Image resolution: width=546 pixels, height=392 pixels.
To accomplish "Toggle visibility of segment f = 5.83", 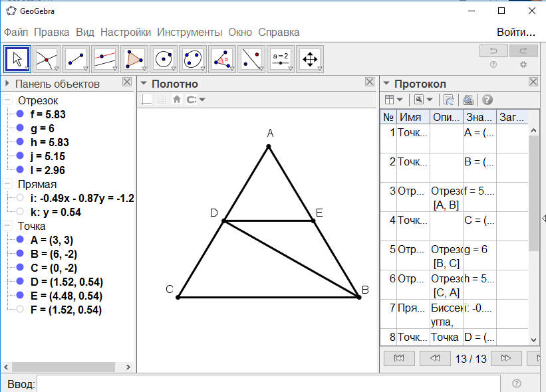I will pyautogui.click(x=20, y=114).
